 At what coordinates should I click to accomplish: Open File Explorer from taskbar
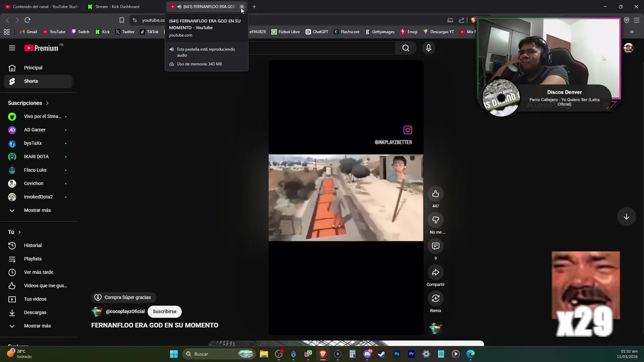pyautogui.click(x=264, y=354)
